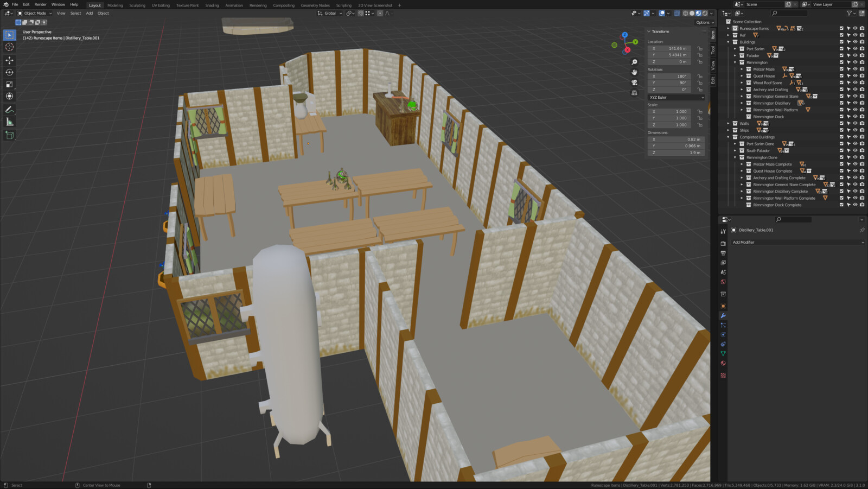Activate the Move tool
This screenshot has width=868, height=489.
pyautogui.click(x=9, y=60)
